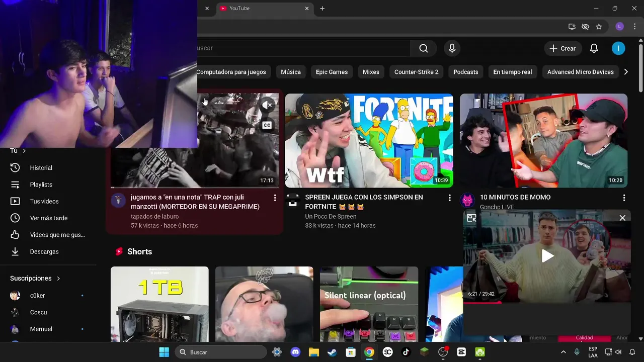
Task: Open the Goncho channel avatar
Action: pyautogui.click(x=467, y=200)
